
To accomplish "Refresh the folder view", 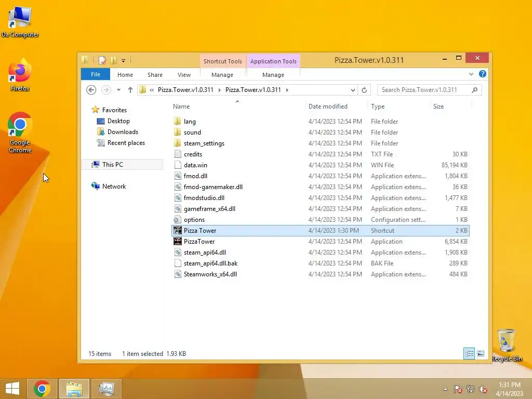I will (364, 90).
